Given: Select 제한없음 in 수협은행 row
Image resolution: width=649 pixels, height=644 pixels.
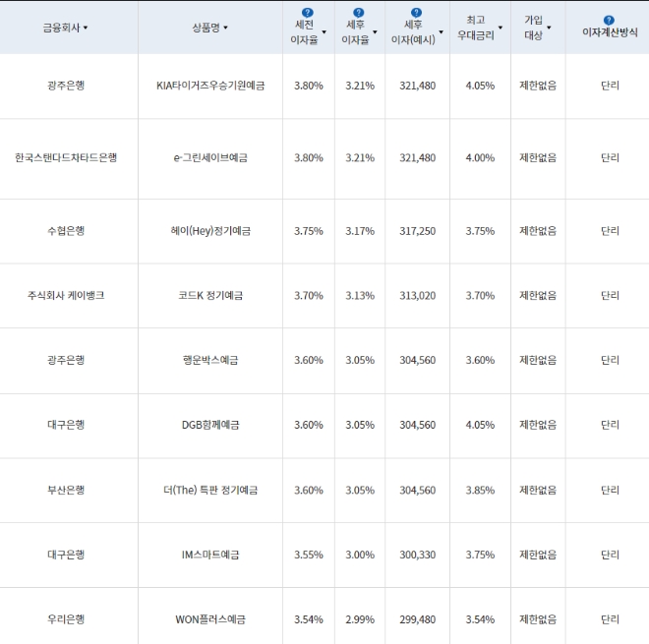Looking at the screenshot, I should 538,231.
